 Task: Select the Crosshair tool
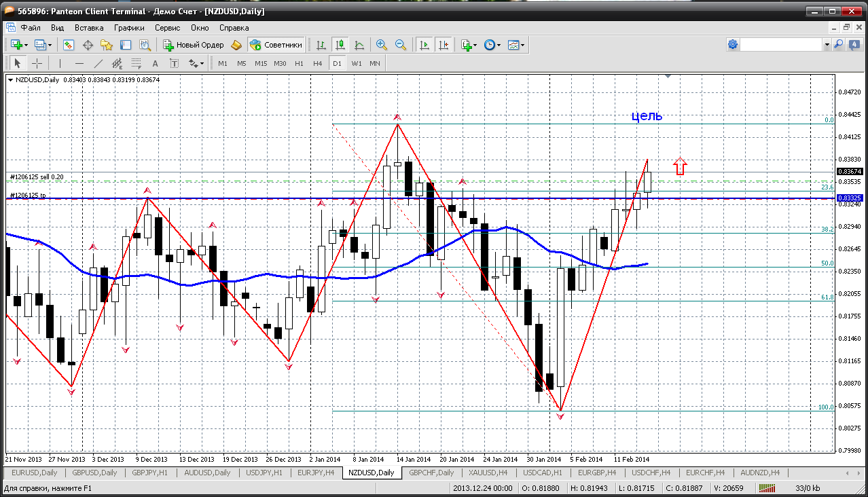(x=37, y=63)
